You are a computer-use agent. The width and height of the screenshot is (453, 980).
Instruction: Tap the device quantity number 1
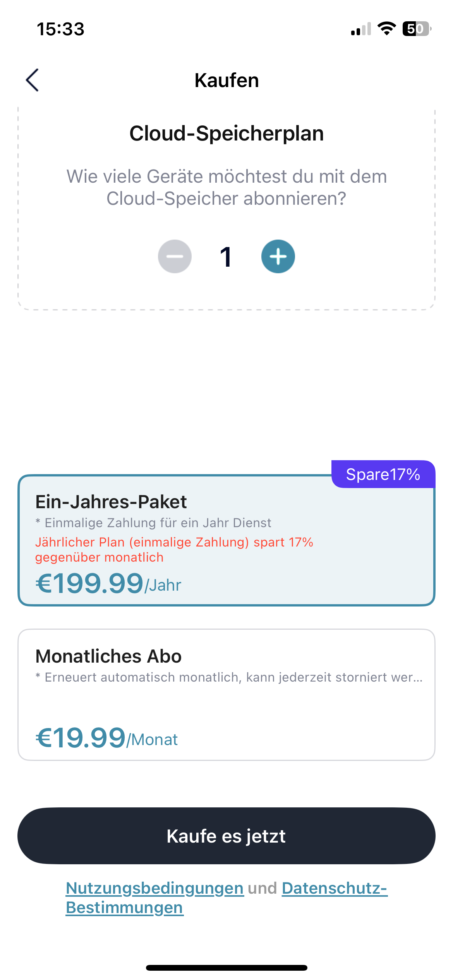[226, 257]
